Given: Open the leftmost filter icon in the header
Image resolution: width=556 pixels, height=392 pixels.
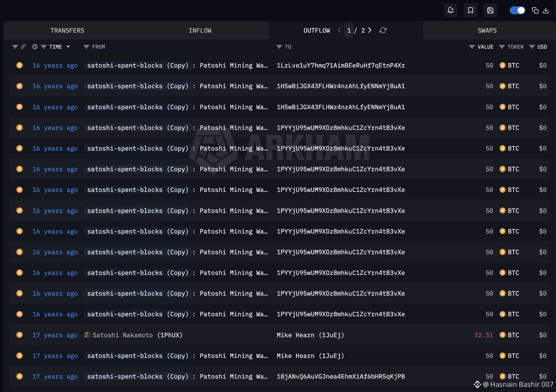Looking at the screenshot, I should click(x=15, y=47).
